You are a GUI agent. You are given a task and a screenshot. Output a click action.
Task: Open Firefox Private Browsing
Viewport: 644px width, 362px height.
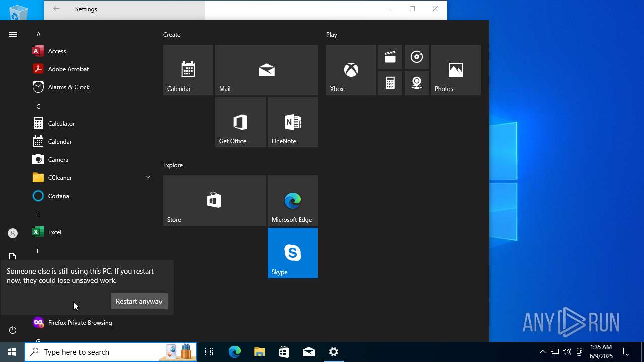click(x=91, y=322)
